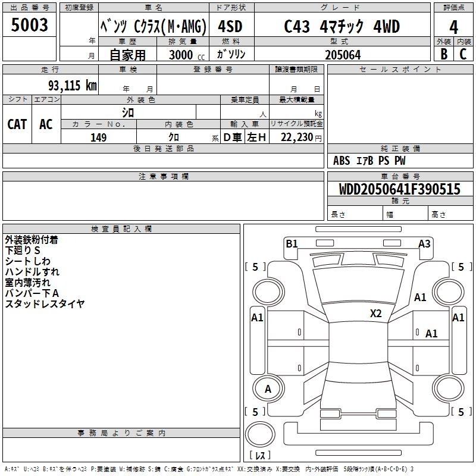Click the 検査員記入欄 header
Image resolution: width=476 pixels, height=476 pixels.
coord(121,229)
